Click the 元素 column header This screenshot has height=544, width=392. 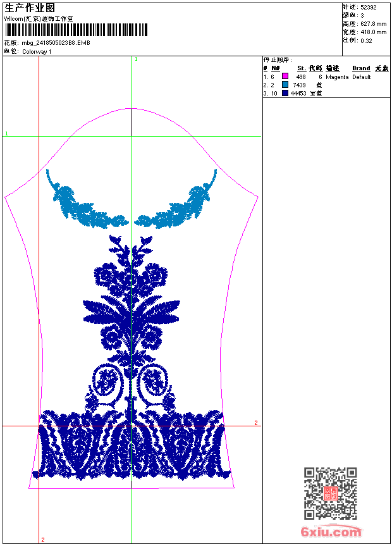382,68
